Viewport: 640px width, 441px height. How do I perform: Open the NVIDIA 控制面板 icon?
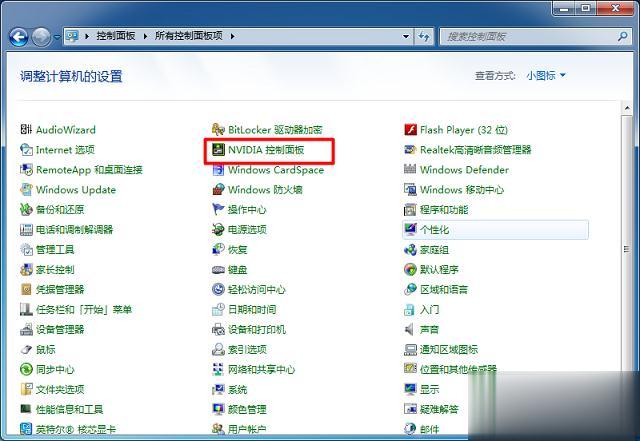[x=219, y=150]
